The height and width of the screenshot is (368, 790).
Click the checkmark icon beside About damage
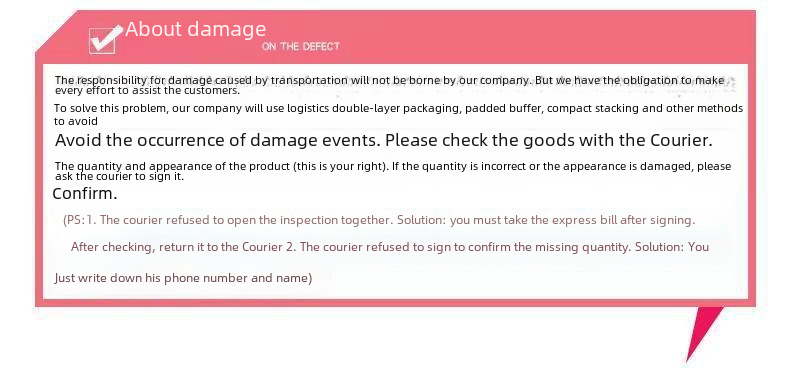pyautogui.click(x=105, y=39)
